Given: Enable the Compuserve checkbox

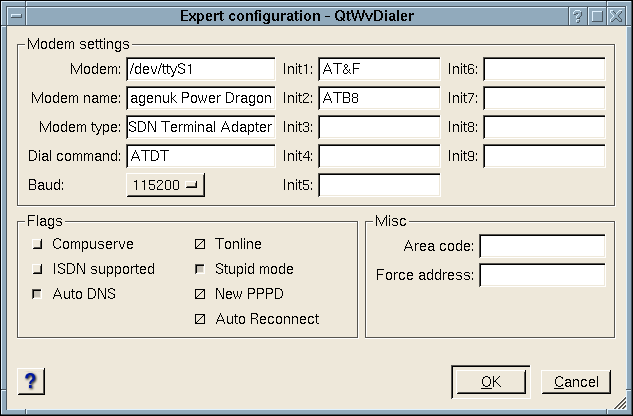Looking at the screenshot, I should click(x=38, y=244).
